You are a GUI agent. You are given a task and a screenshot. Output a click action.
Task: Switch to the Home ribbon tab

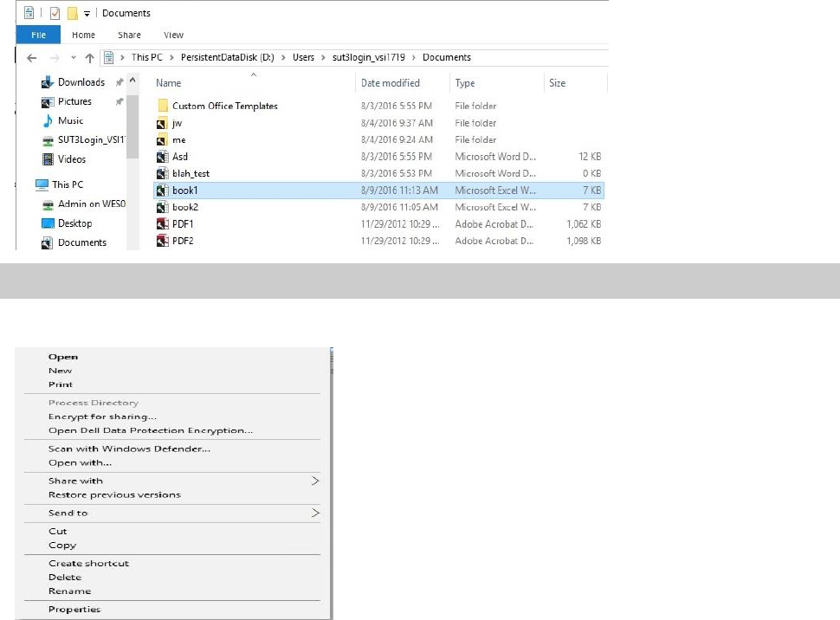pos(83,35)
